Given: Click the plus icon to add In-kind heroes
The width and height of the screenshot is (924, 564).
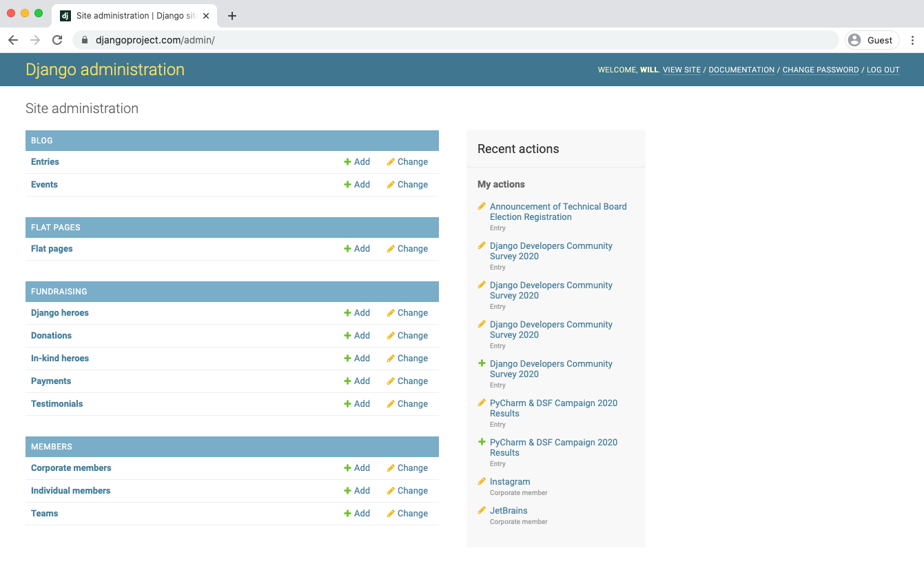Looking at the screenshot, I should pos(348,359).
